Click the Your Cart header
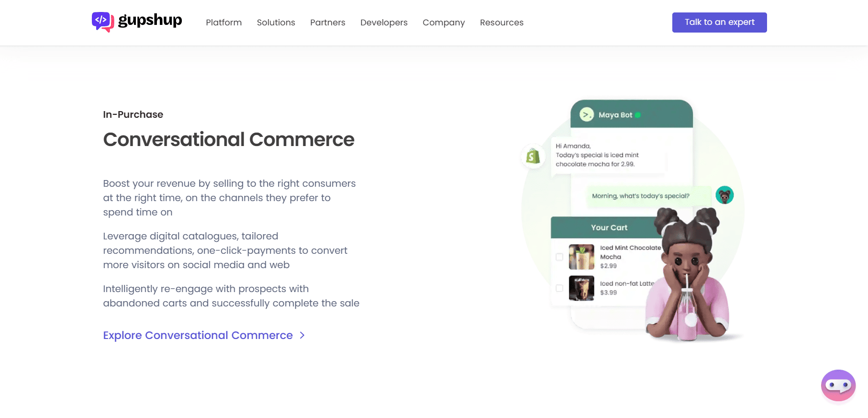This screenshot has height=418, width=868. click(x=609, y=227)
